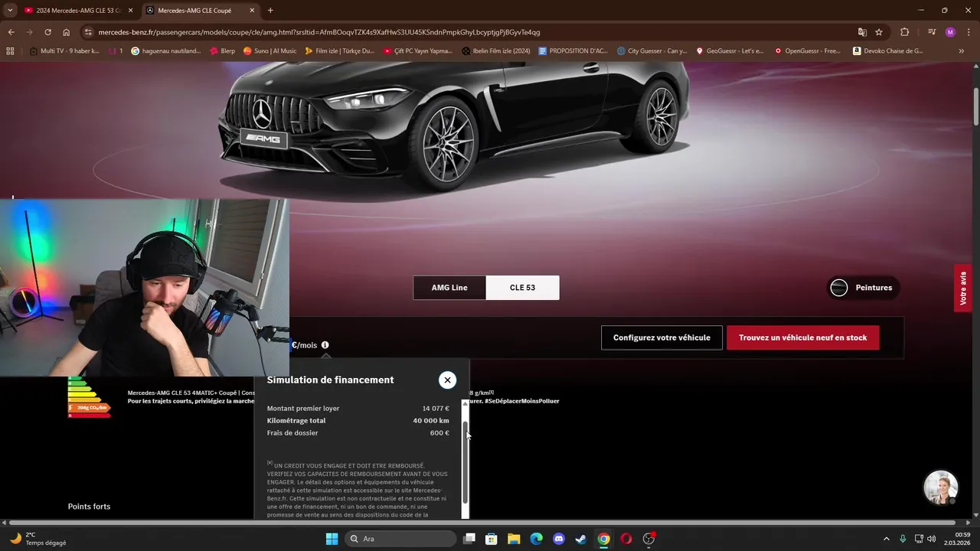The height and width of the screenshot is (551, 980).
Task: Go forward in browser history
Action: [29, 32]
